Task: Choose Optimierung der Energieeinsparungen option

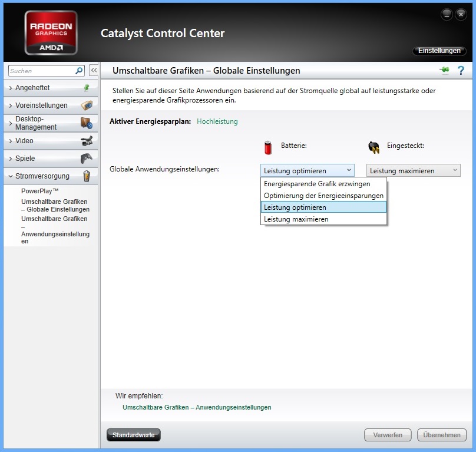Action: (x=323, y=196)
